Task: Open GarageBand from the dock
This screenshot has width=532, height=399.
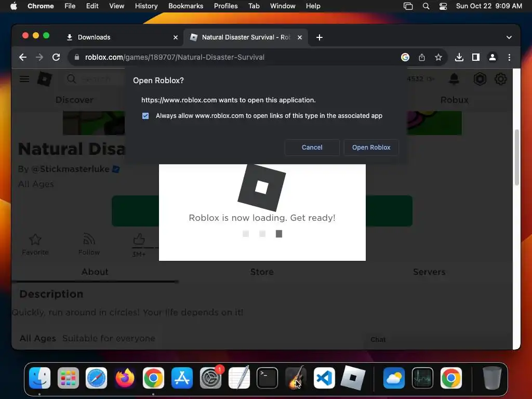Action: 296,378
